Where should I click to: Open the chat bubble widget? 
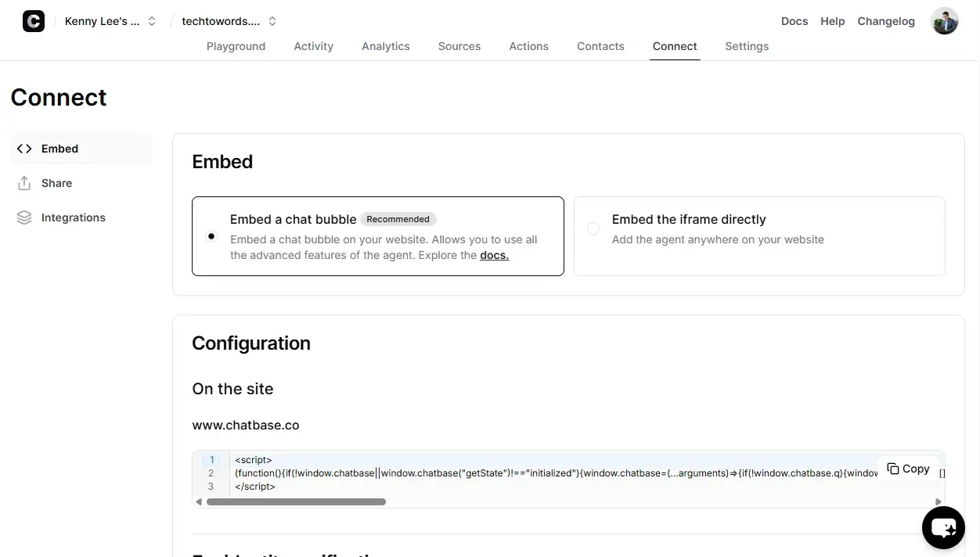[943, 528]
